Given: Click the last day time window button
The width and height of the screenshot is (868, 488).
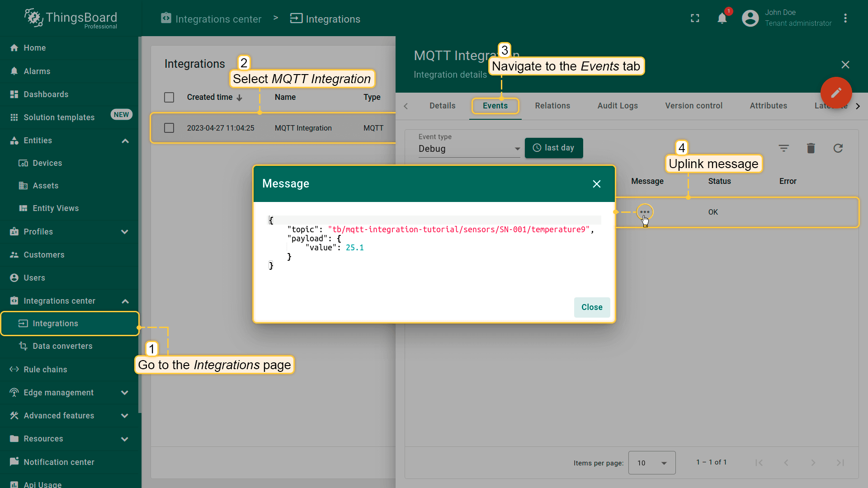Looking at the screenshot, I should pyautogui.click(x=553, y=148).
